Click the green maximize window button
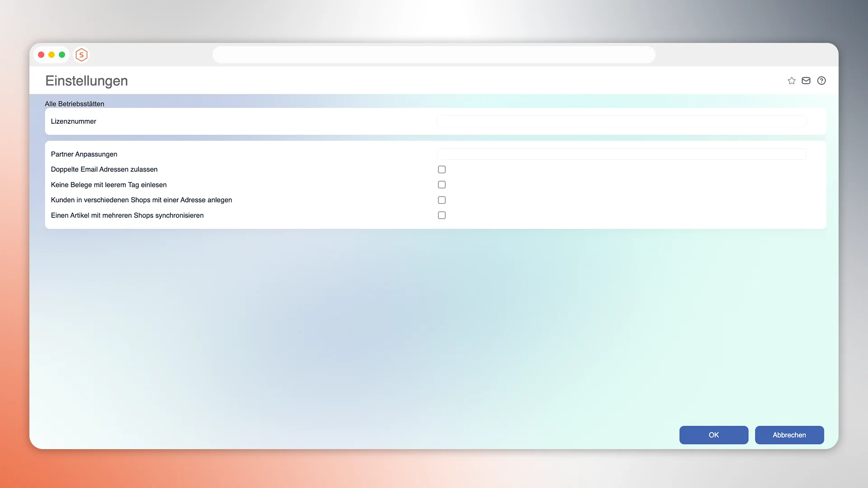 (62, 55)
